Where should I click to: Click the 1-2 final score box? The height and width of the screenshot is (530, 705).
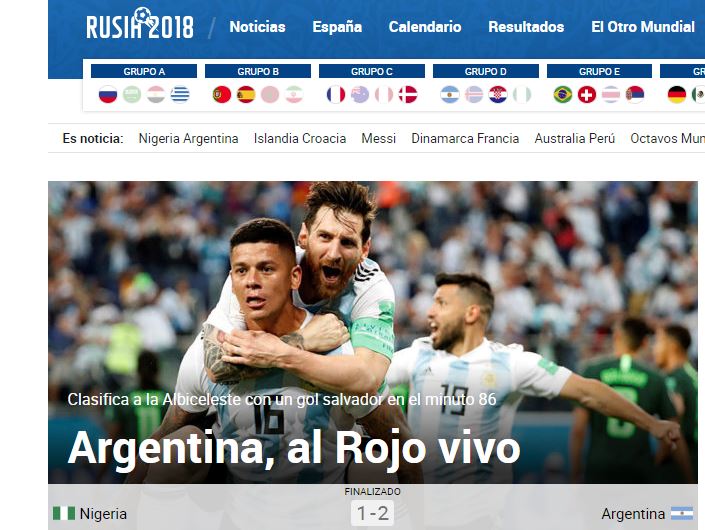(x=372, y=513)
